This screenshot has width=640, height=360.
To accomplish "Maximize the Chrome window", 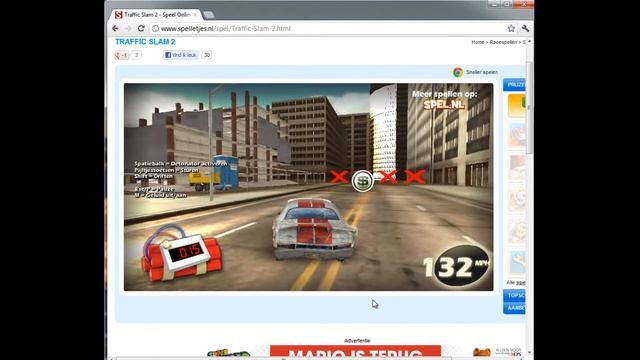I will click(x=507, y=4).
